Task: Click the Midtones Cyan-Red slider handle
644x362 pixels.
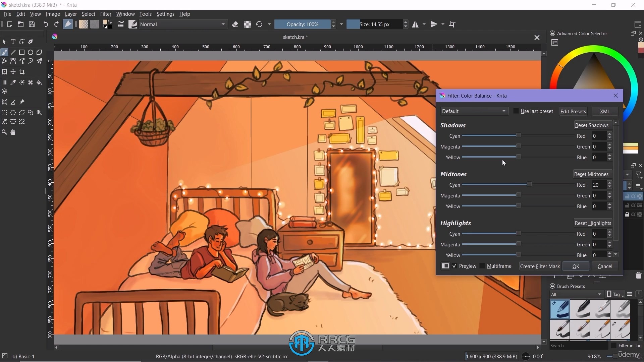Action: coord(529,184)
